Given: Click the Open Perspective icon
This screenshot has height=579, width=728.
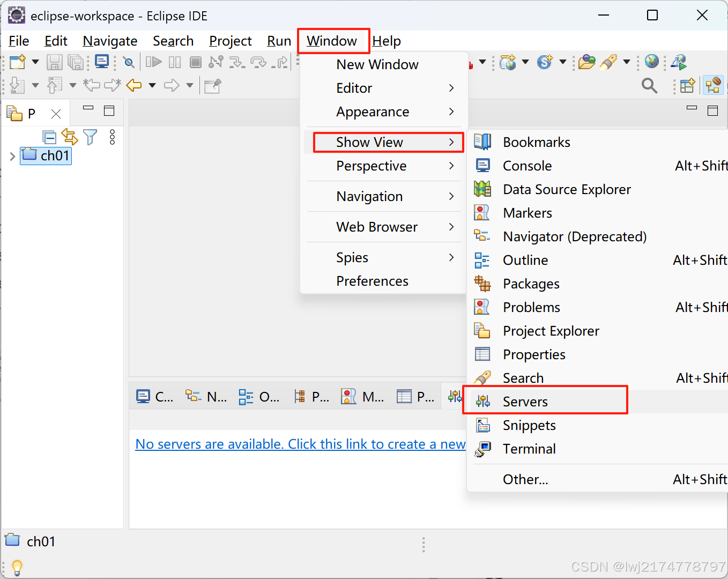Looking at the screenshot, I should click(x=687, y=85).
